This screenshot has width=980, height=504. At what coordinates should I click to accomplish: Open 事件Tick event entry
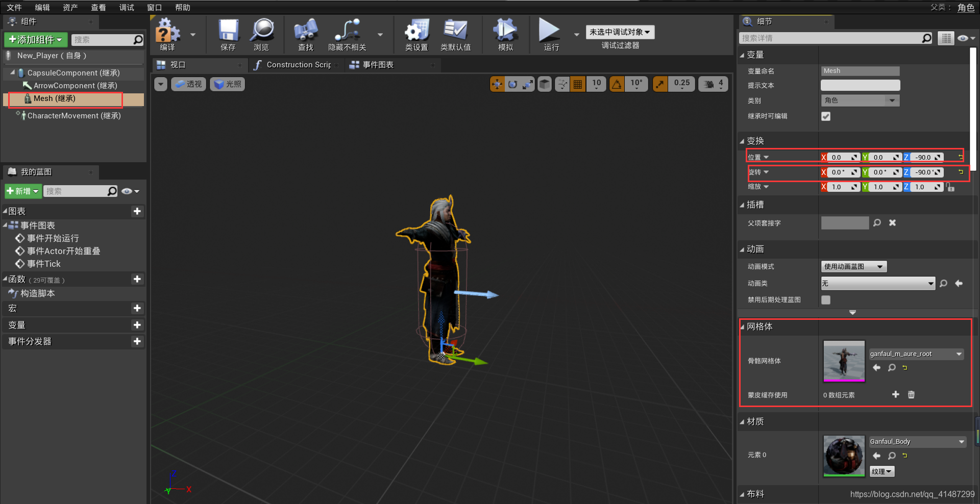tap(43, 264)
